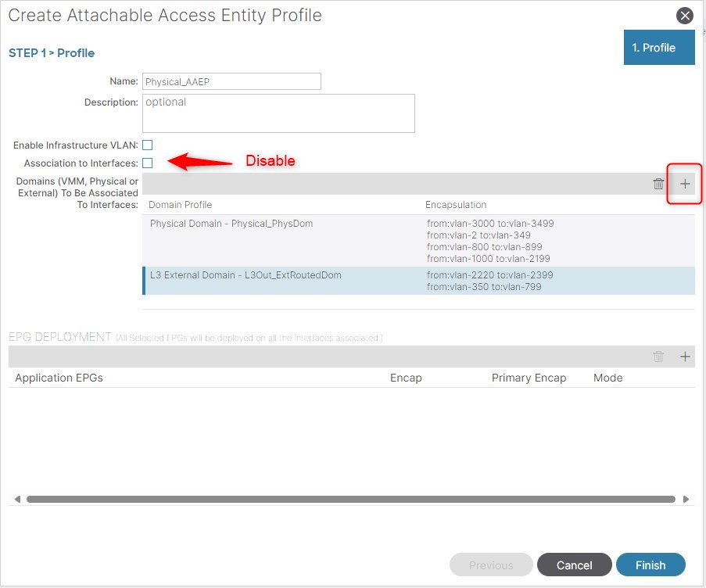
Task: Click the Domain Profile column header
Action: click(181, 205)
